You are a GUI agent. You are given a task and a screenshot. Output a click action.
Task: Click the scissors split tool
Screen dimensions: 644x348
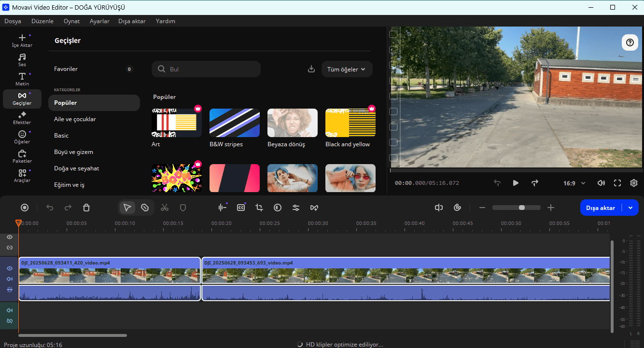point(165,208)
